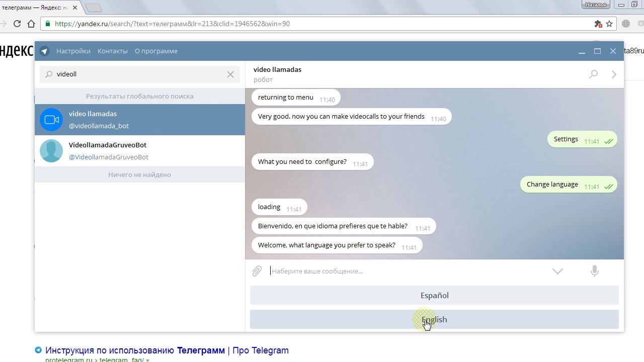Viewport: 644px width, 362px height.
Task: Maximize the Telegram window
Action: tap(597, 51)
